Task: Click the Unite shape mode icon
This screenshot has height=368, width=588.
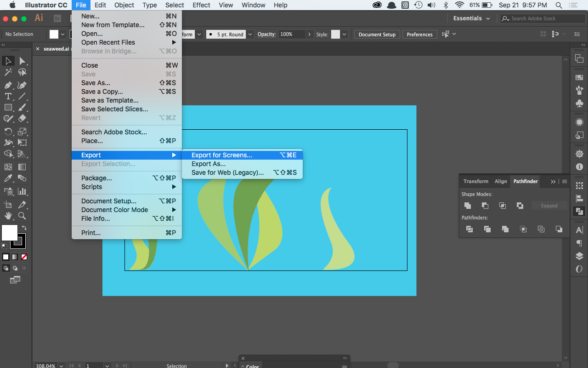Action: [468, 206]
